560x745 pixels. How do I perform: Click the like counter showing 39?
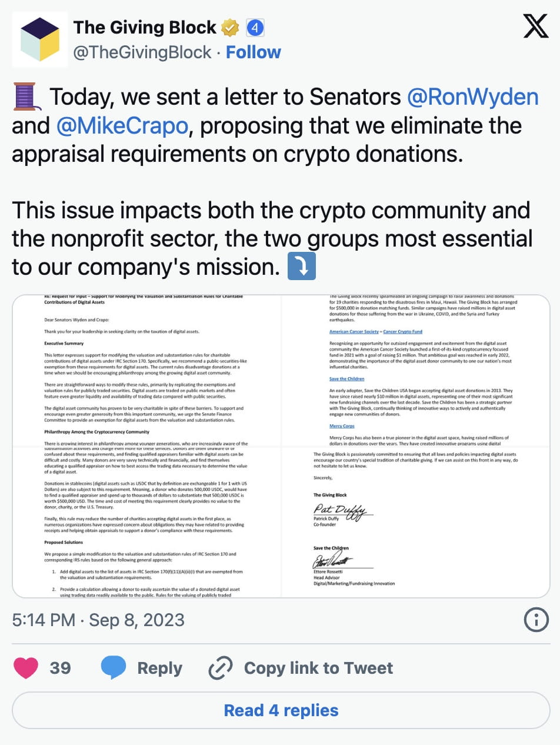click(61, 668)
